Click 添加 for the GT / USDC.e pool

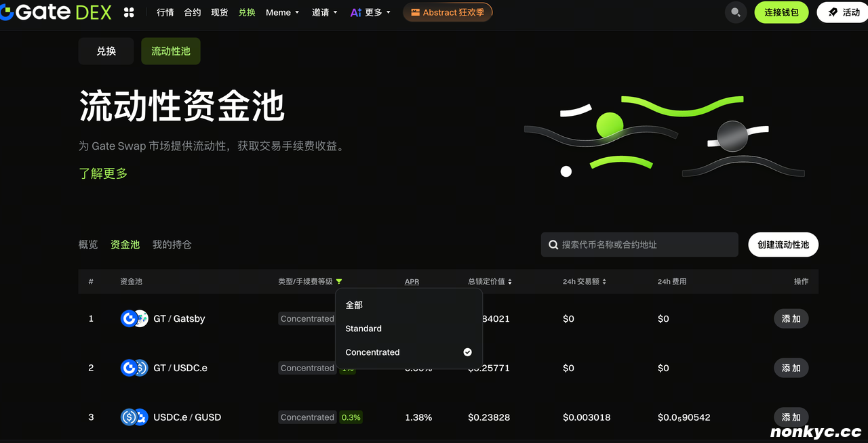791,368
